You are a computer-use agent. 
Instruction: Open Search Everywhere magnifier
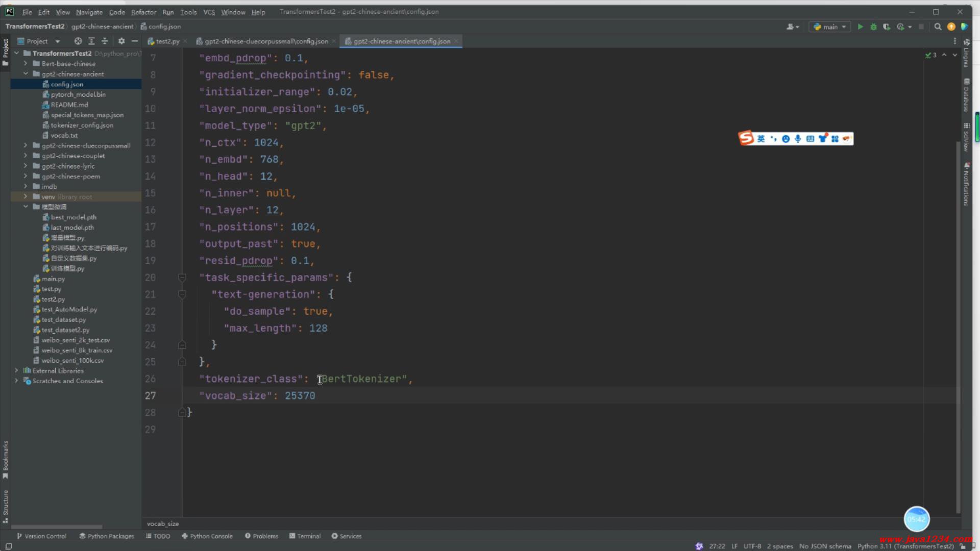coord(938,27)
